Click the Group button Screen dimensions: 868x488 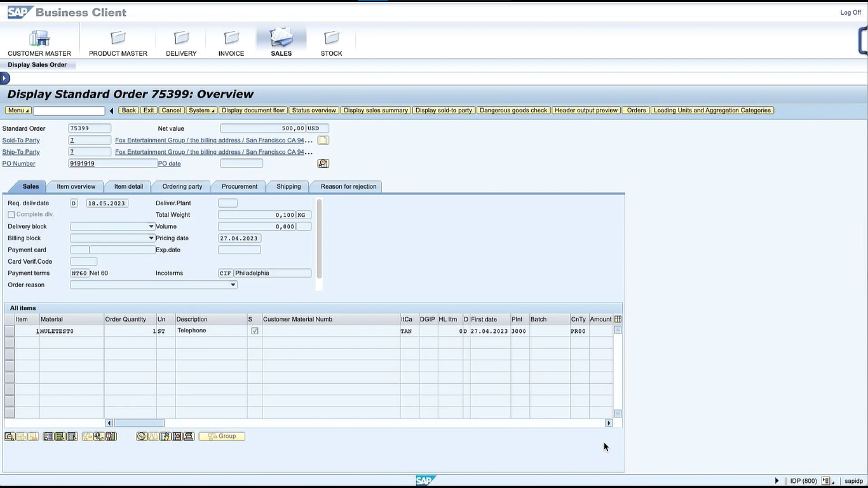pos(222,437)
